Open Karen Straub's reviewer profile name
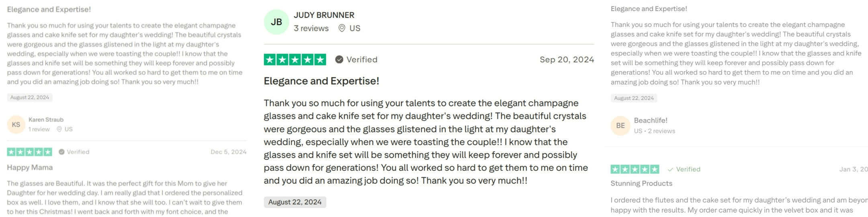This screenshot has width=868, height=217. point(46,120)
